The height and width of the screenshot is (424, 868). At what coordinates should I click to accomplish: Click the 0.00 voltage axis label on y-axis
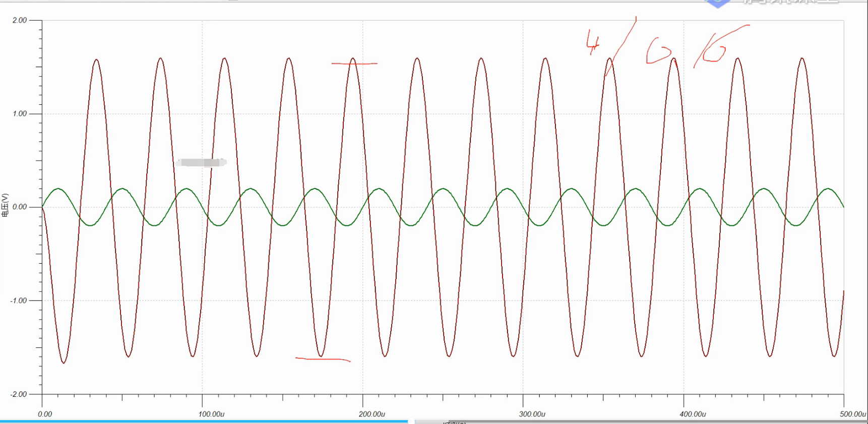pyautogui.click(x=20, y=207)
